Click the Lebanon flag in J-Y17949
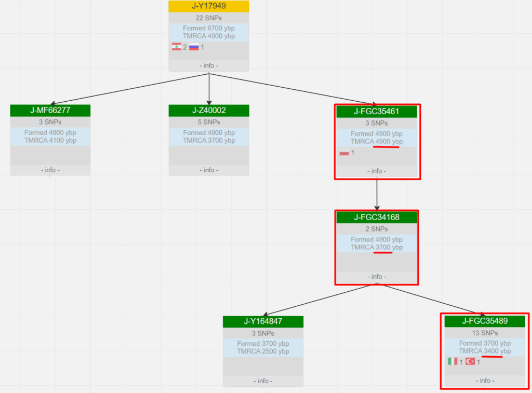The width and height of the screenshot is (532, 393). pyautogui.click(x=177, y=47)
